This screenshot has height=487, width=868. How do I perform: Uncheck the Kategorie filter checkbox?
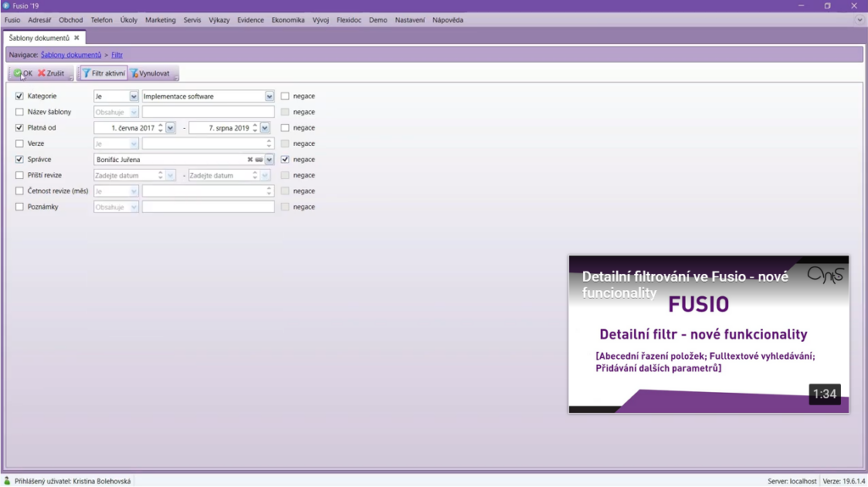click(19, 96)
